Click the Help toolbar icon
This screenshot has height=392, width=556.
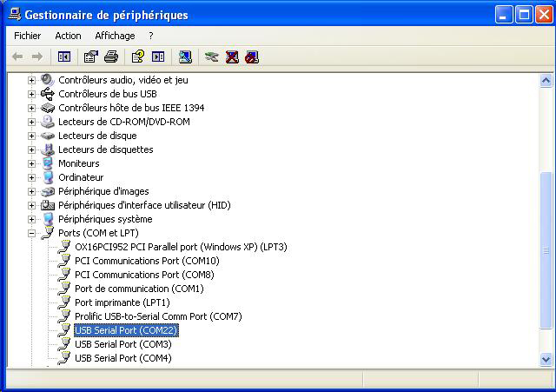pyautogui.click(x=138, y=56)
